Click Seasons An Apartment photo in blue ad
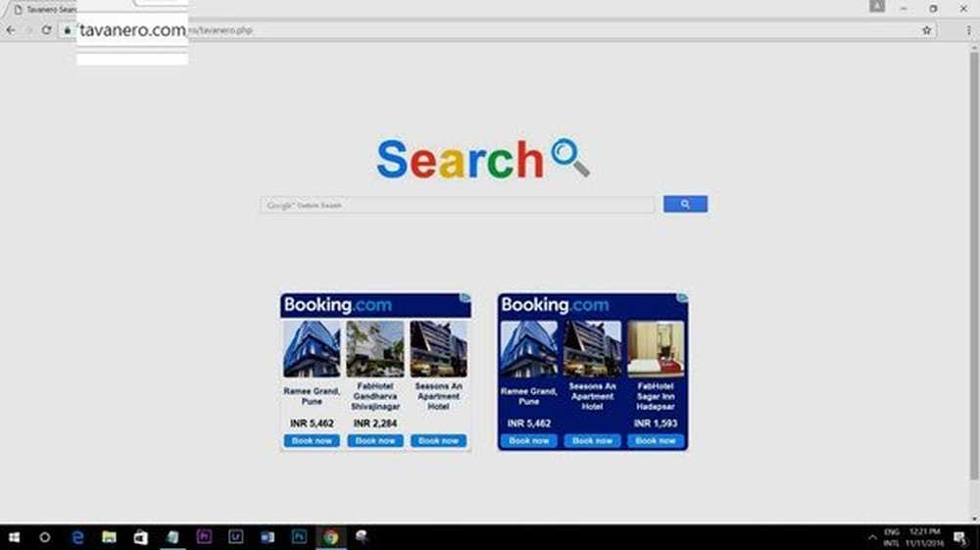This screenshot has width=980, height=550. [593, 349]
